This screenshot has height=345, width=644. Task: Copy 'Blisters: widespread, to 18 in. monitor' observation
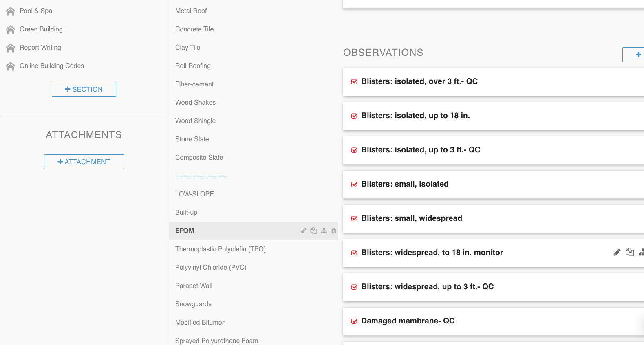[630, 253]
